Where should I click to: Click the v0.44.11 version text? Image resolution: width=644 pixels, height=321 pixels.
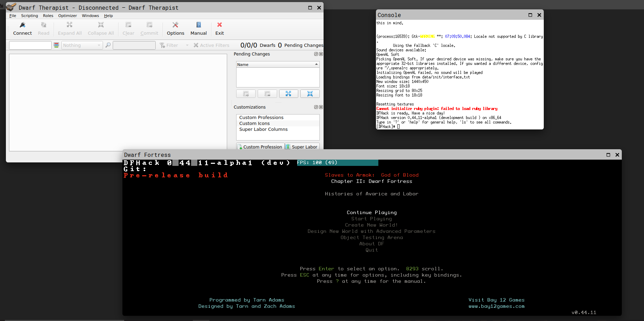click(x=584, y=312)
